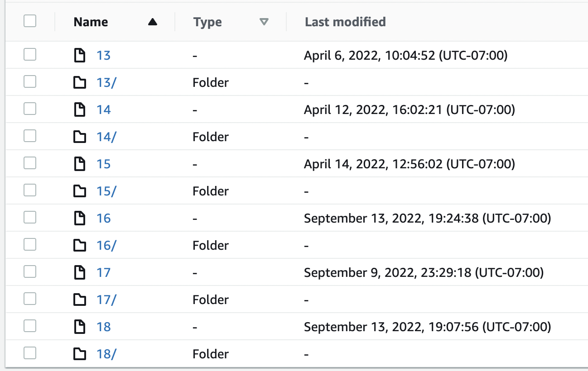The image size is (588, 371).
Task: Open object 15 via its link
Action: (104, 164)
